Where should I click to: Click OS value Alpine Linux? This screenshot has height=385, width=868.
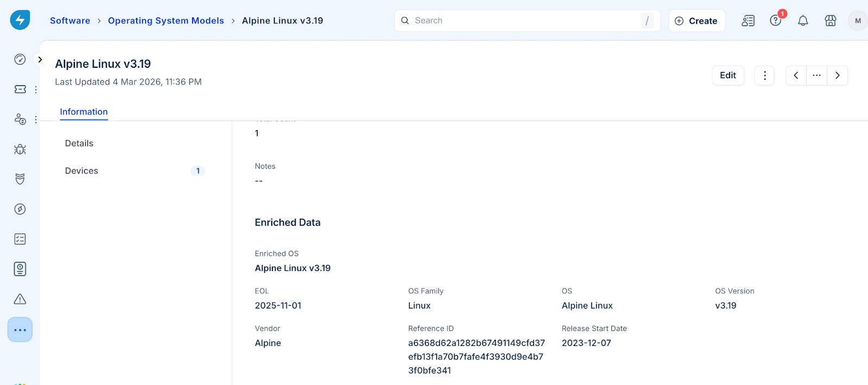tap(587, 305)
